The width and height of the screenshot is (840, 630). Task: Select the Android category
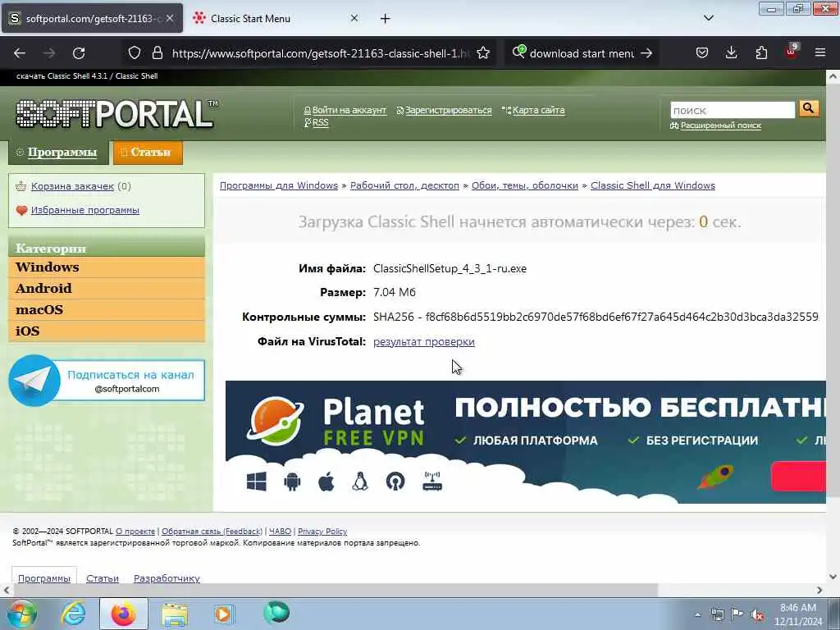coord(107,288)
